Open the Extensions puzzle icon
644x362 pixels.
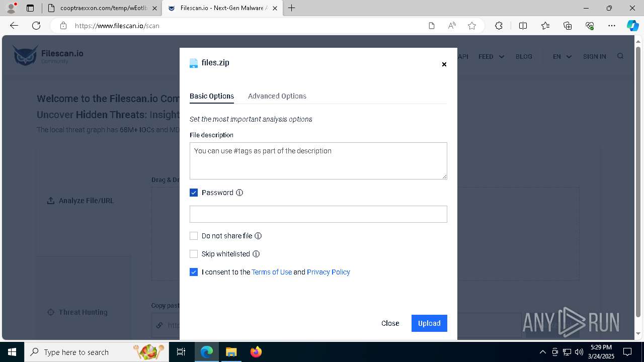499,26
